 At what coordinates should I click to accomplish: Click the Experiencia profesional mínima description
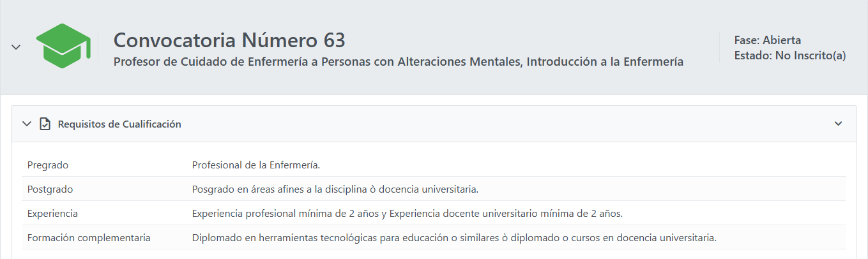407,214
